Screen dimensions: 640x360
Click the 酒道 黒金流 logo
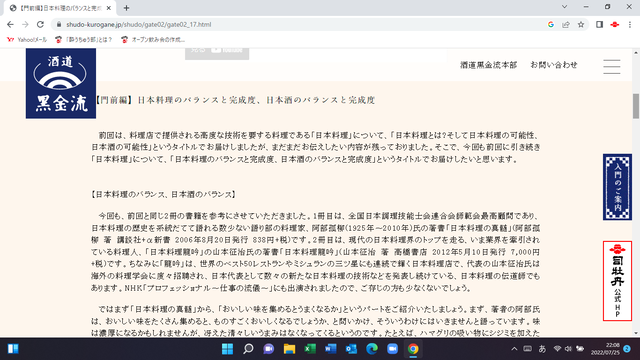[x=61, y=83]
